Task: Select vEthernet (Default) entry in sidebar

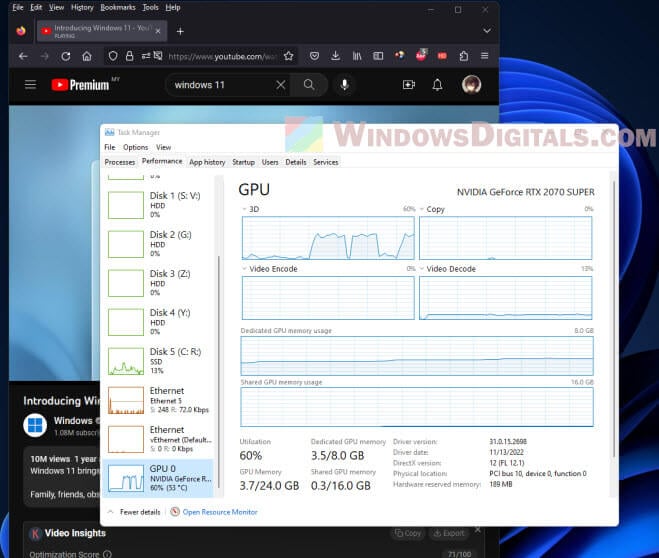Action: point(158,440)
